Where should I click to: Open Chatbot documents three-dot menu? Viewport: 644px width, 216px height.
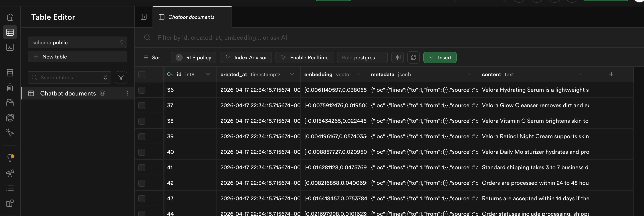click(x=127, y=93)
